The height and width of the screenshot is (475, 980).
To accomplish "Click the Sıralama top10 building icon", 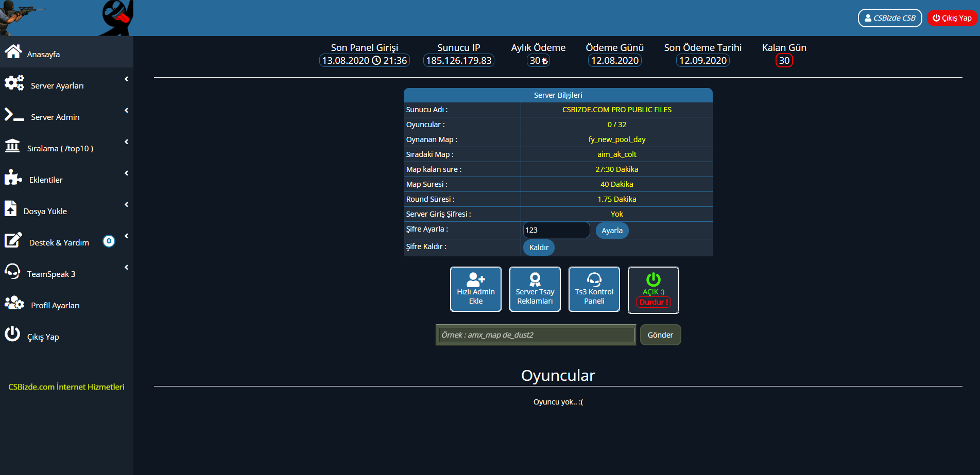I will (x=12, y=146).
